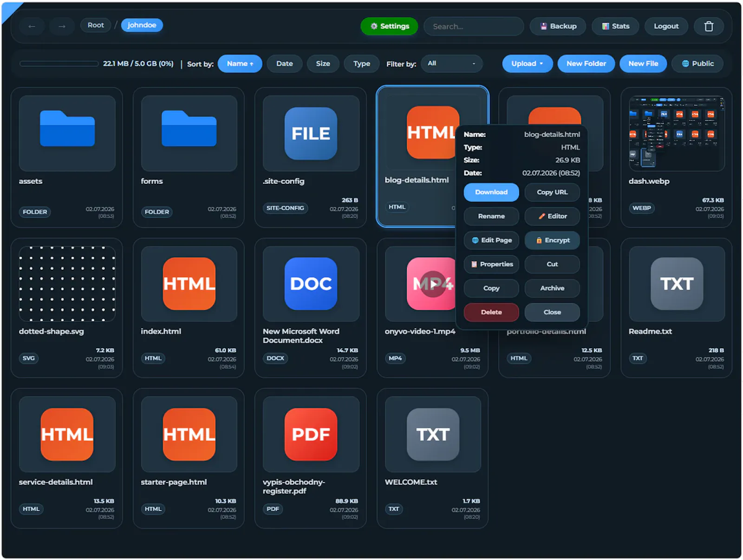Open the Filter by All dropdown
This screenshot has width=743, height=560.
tap(451, 64)
